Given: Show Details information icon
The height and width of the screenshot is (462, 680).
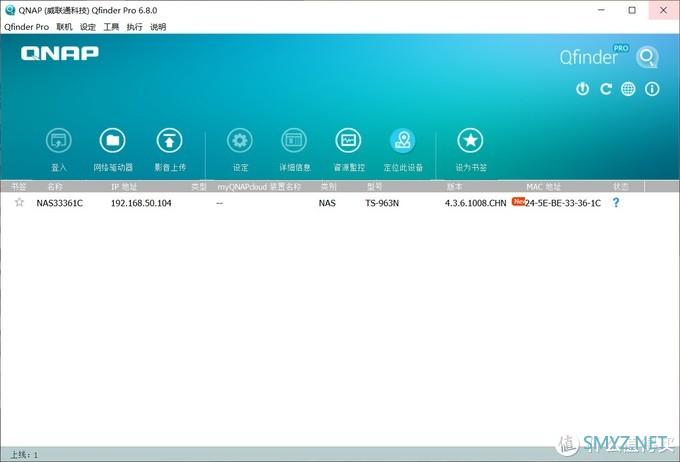Looking at the screenshot, I should pos(294,141).
